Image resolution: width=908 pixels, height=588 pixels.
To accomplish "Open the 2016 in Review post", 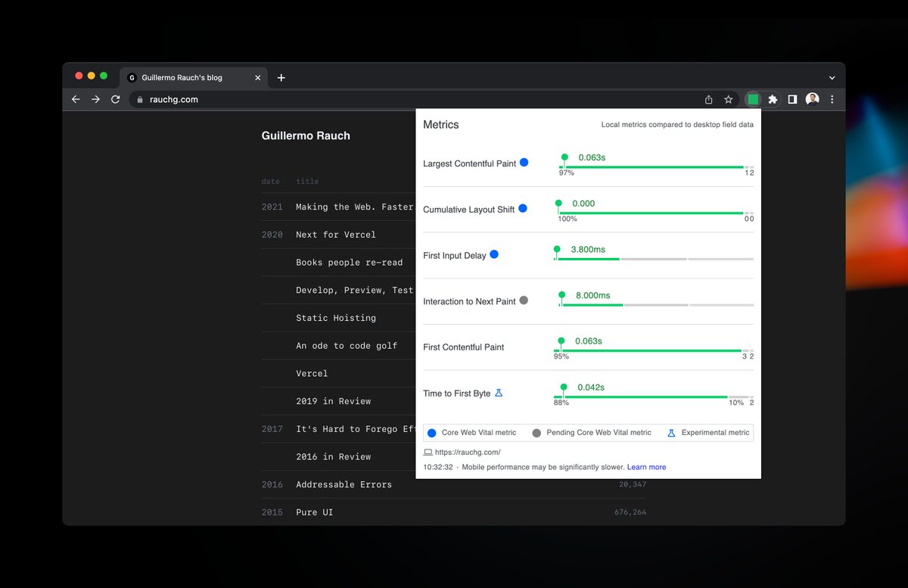I will [333, 456].
